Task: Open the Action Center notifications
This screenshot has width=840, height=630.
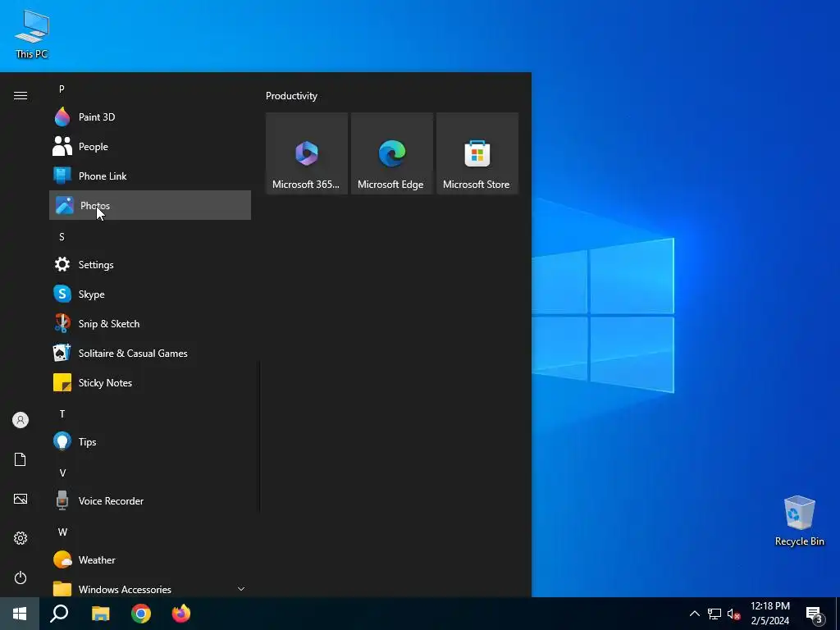Action: pos(815,614)
